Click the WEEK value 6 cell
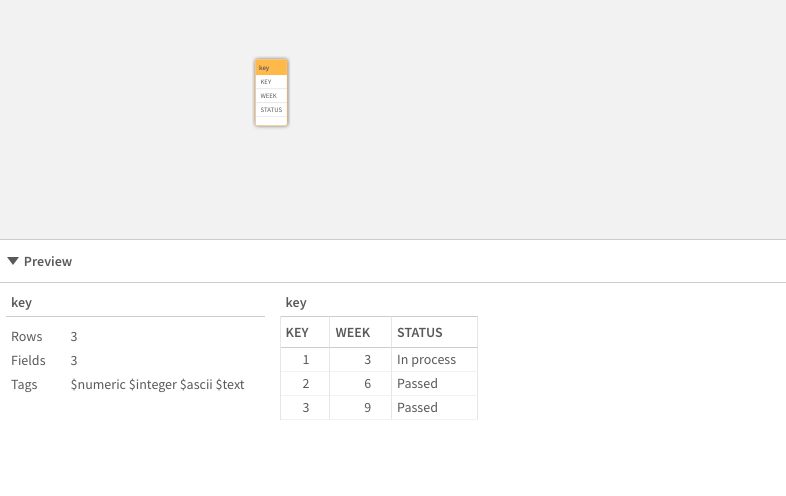The image size is (786, 496). [368, 384]
